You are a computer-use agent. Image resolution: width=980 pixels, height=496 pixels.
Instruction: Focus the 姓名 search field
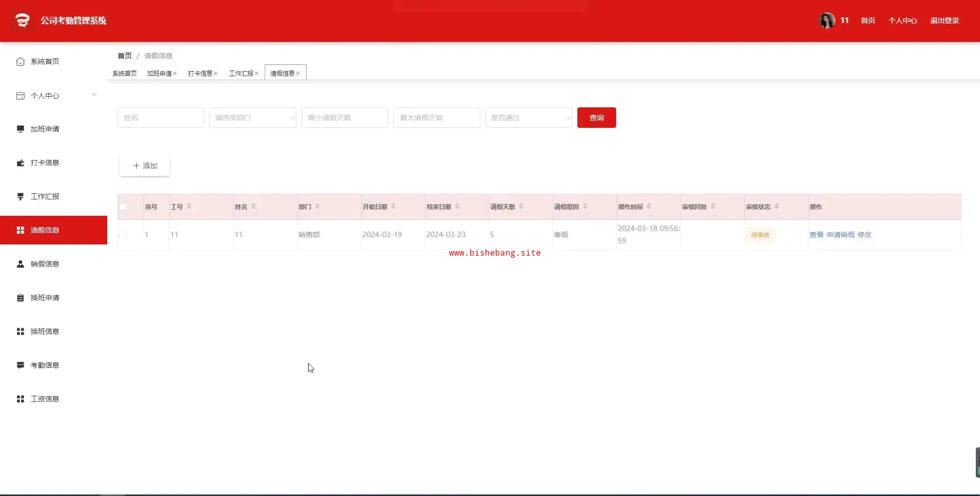tap(161, 118)
